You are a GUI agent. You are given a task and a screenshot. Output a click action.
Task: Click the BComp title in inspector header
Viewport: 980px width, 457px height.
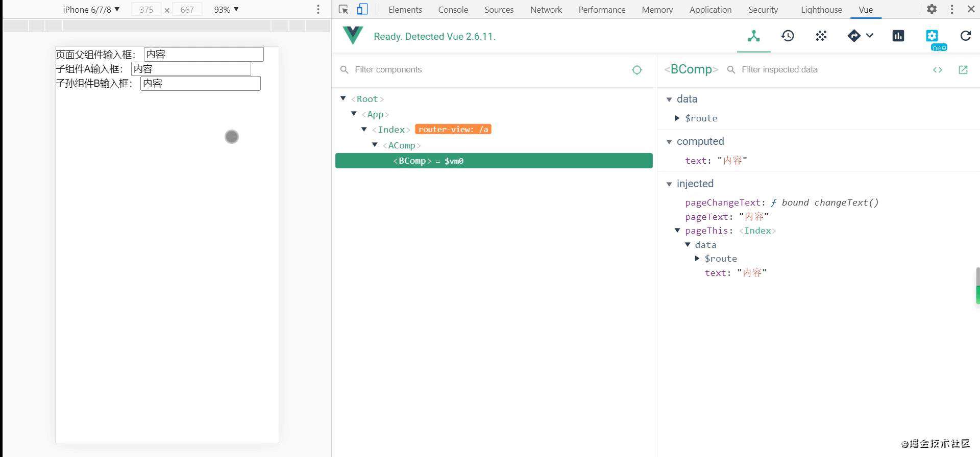pos(691,69)
